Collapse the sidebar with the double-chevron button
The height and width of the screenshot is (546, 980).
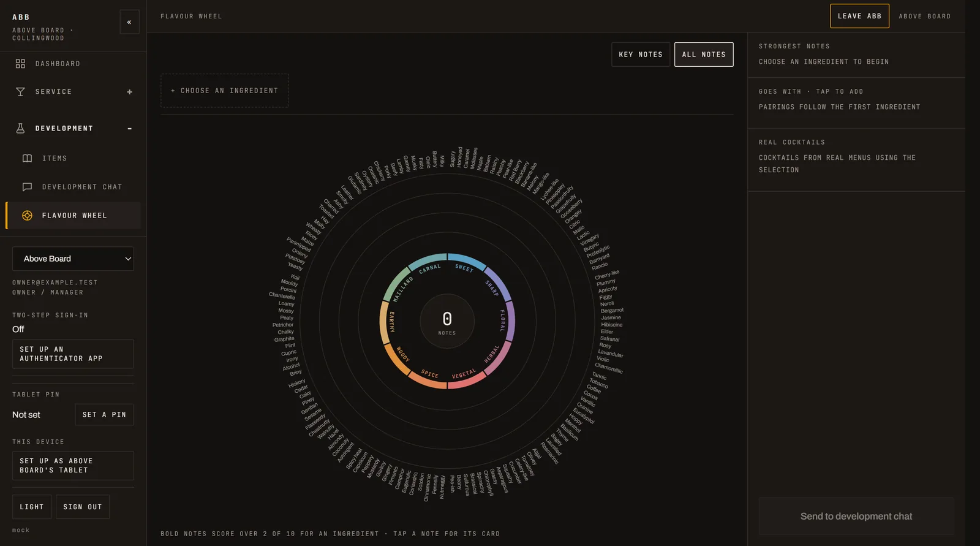[129, 22]
